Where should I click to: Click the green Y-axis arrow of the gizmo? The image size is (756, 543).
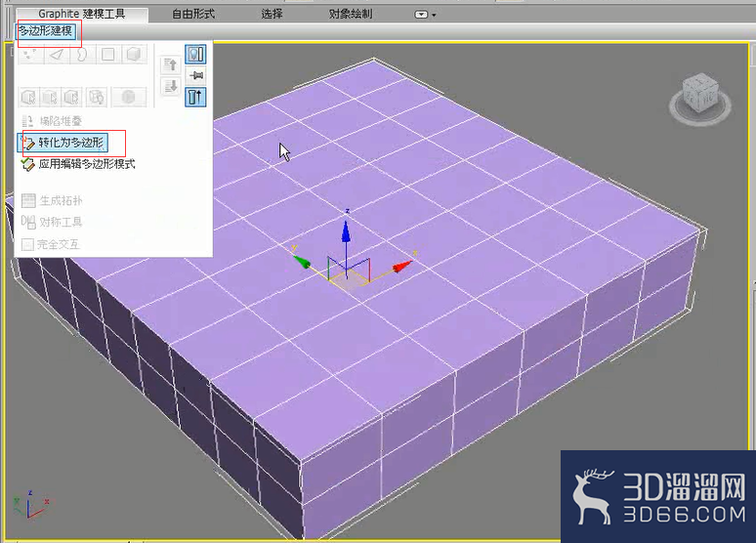click(x=303, y=262)
